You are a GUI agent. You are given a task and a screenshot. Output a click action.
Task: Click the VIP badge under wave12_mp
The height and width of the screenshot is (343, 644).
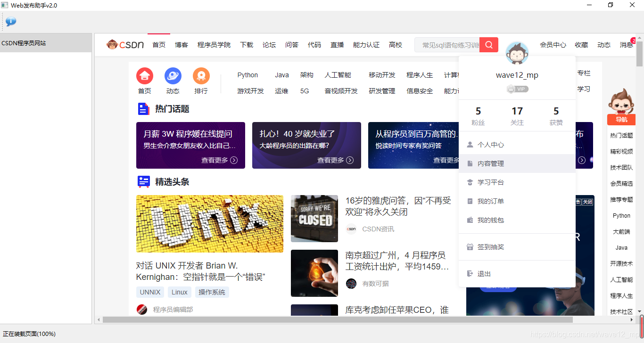[x=517, y=89]
